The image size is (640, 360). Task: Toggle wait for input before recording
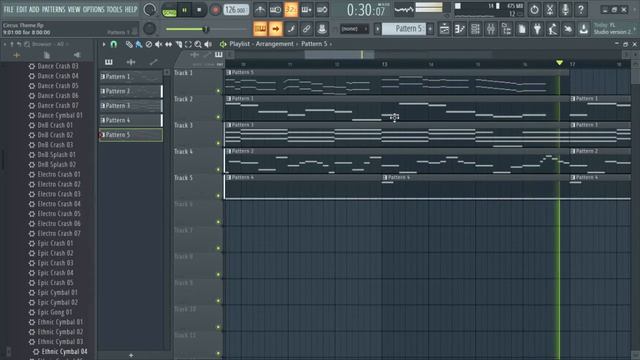[276, 9]
